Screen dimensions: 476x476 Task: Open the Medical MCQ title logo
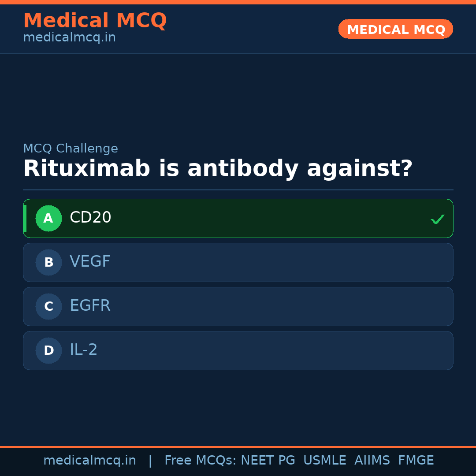click(x=95, y=21)
